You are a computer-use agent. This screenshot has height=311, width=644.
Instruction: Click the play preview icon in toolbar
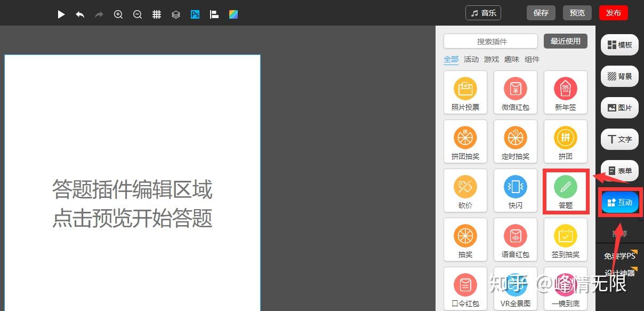tap(61, 14)
